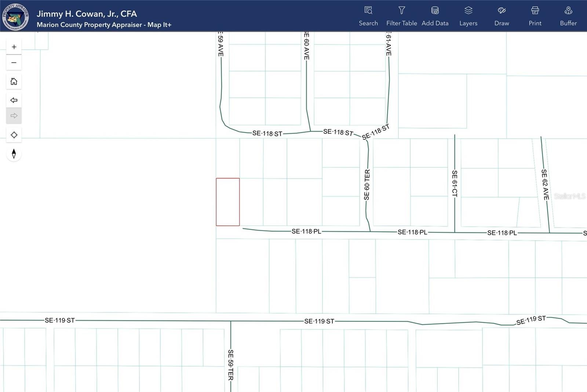Zoom out with the minus button
The image size is (587, 392).
tap(14, 63)
